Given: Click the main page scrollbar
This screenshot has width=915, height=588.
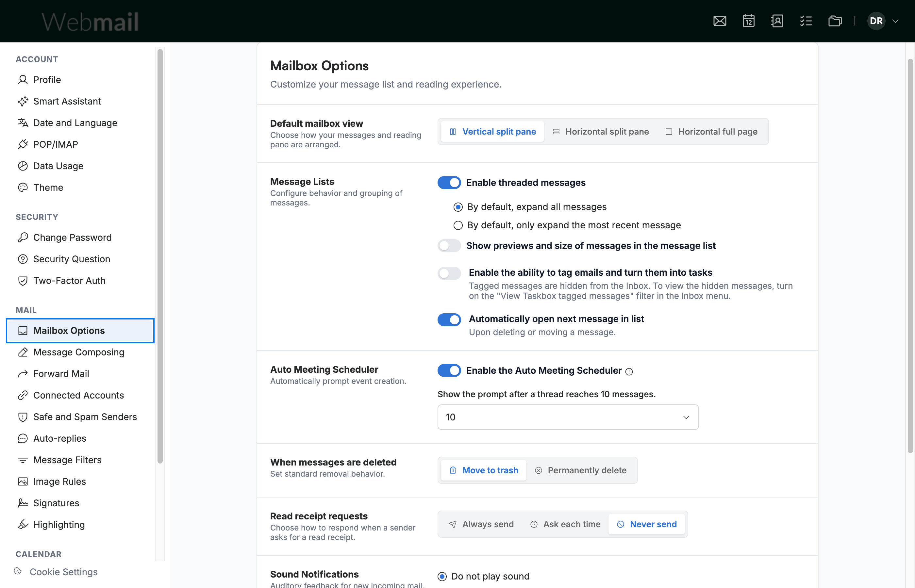Looking at the screenshot, I should point(910,256).
